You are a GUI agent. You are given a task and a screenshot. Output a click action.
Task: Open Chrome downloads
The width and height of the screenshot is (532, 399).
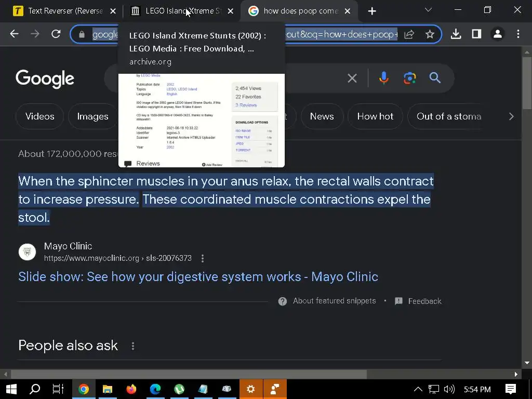[x=456, y=34]
